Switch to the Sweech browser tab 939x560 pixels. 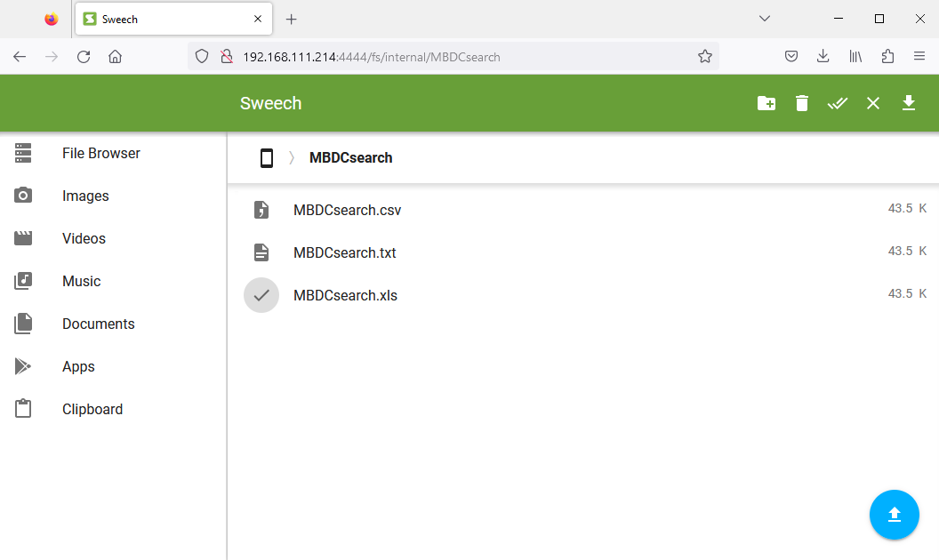click(173, 20)
